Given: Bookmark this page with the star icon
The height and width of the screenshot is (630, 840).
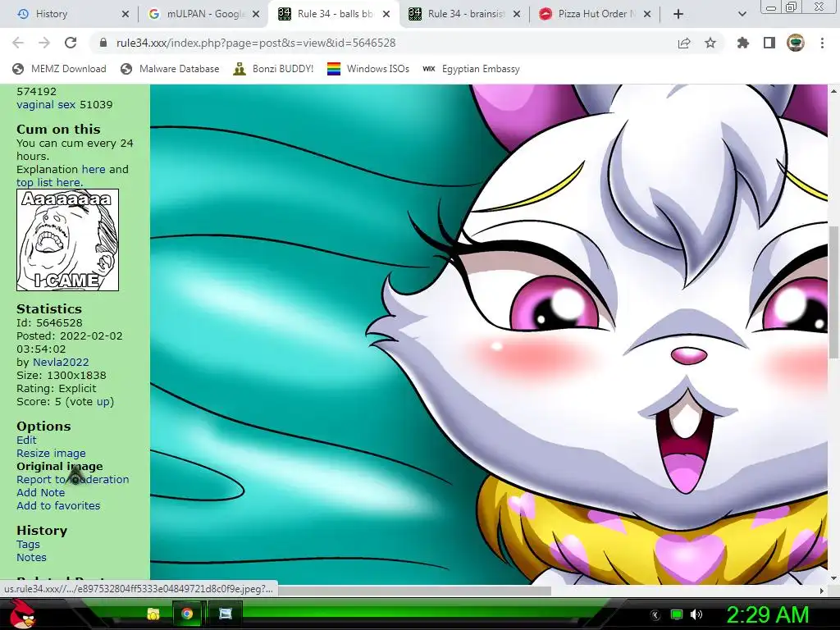Looking at the screenshot, I should [710, 43].
